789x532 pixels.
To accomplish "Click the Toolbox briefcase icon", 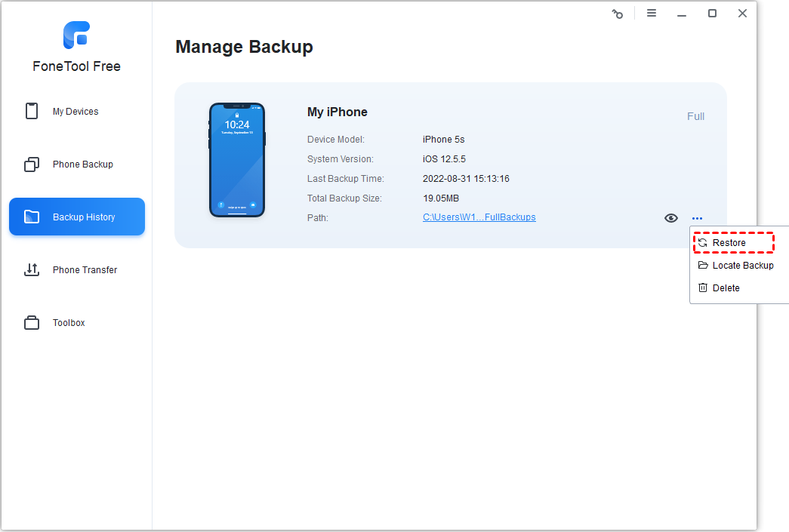I will [32, 322].
